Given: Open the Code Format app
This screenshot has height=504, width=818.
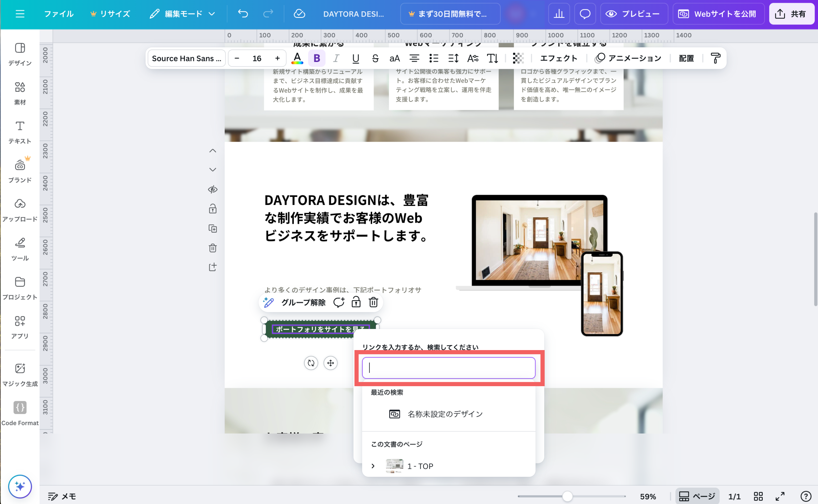Looking at the screenshot, I should coord(20,413).
